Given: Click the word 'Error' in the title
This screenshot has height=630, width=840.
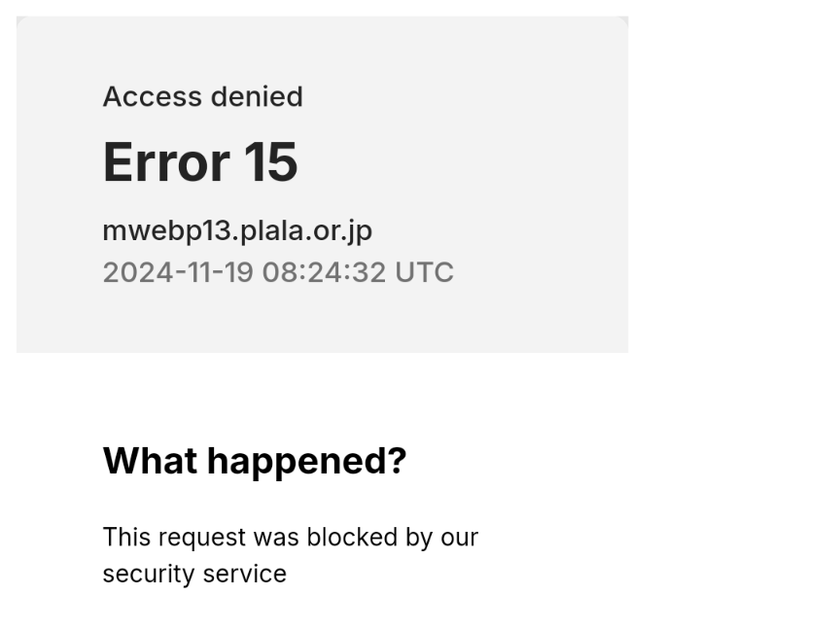Looking at the screenshot, I should pyautogui.click(x=166, y=161).
